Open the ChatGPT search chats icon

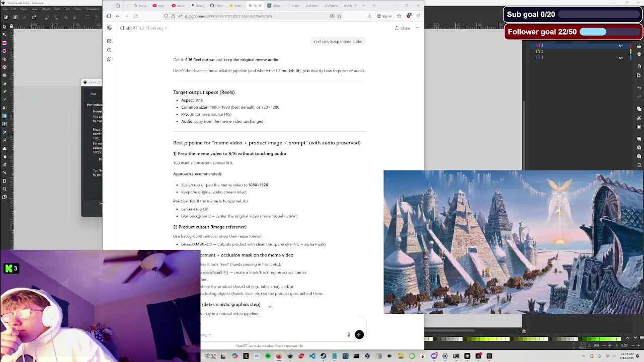(109, 50)
